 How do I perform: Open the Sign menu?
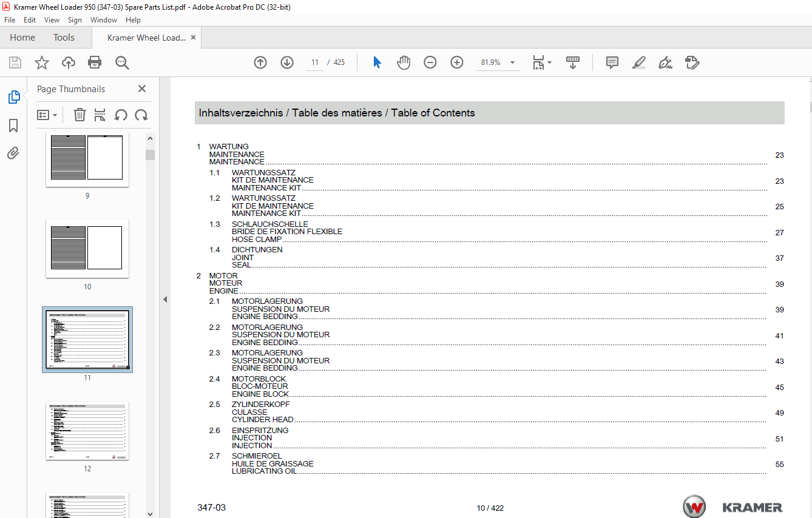[x=75, y=20]
